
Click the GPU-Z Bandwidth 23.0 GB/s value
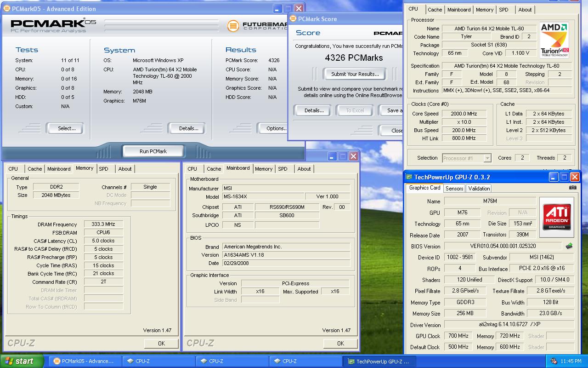pos(551,313)
